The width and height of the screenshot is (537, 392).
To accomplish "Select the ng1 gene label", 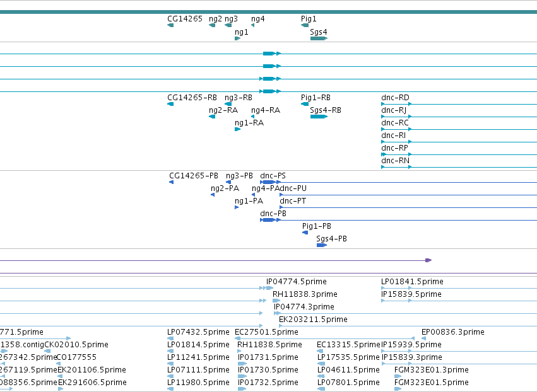I will coord(241,32).
